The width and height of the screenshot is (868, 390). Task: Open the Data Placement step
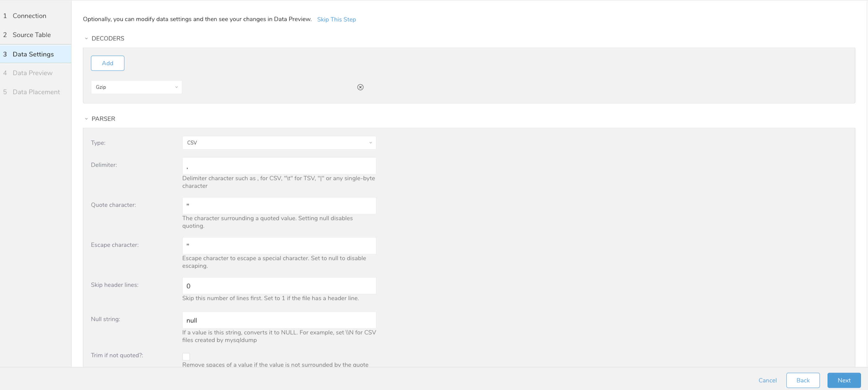pos(36,92)
